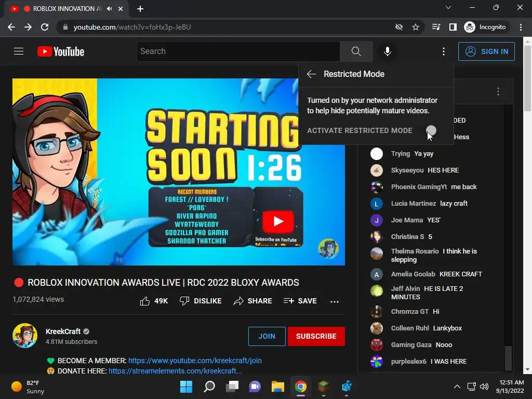Open Windows taskbar search
This screenshot has height=399, width=532.
click(209, 387)
